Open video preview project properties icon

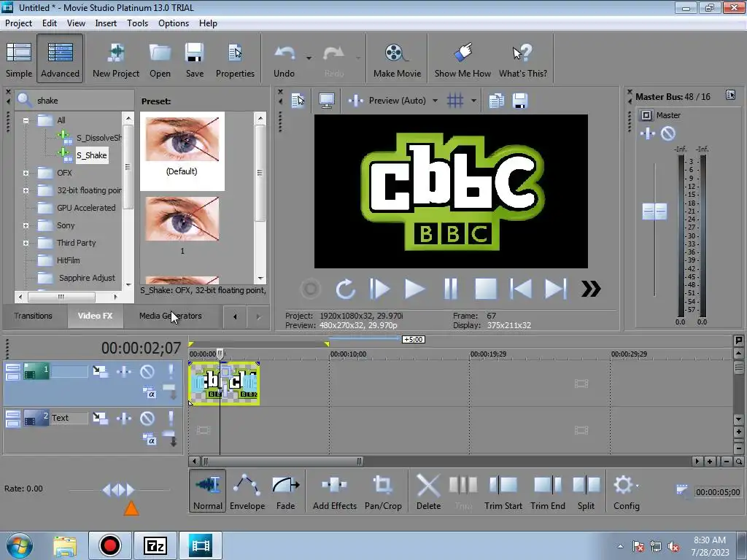click(298, 101)
